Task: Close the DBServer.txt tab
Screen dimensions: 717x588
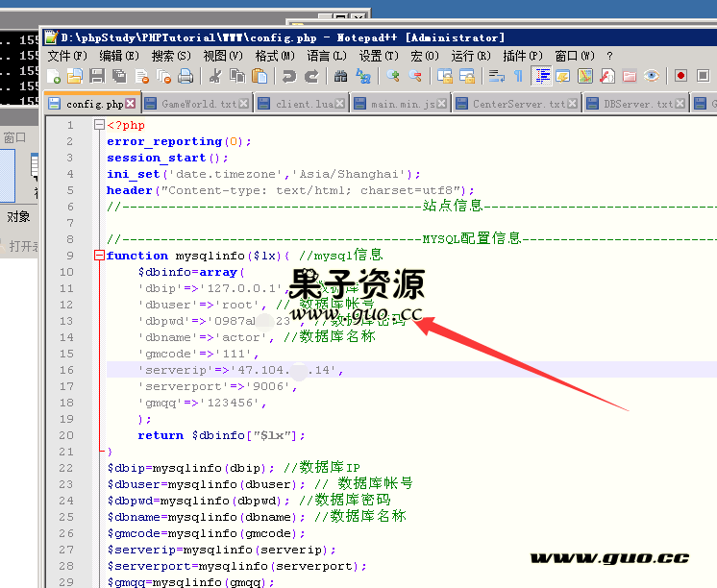Action: [680, 104]
